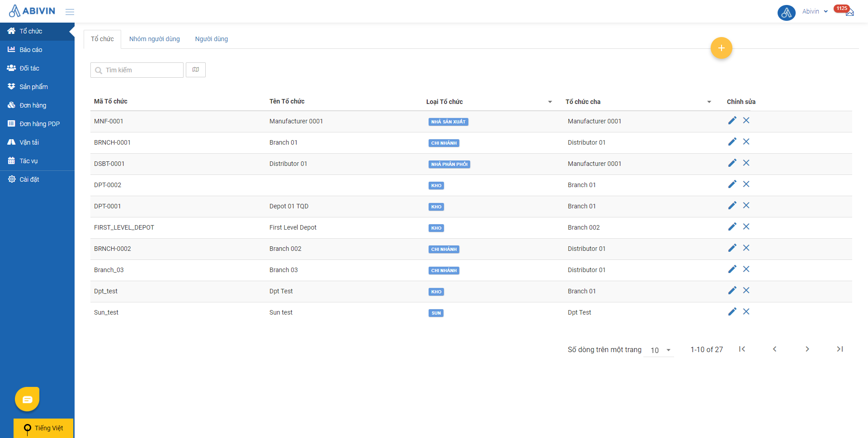The height and width of the screenshot is (438, 868).
Task: Delete the MNF-0001 row with the X icon
Action: (746, 120)
